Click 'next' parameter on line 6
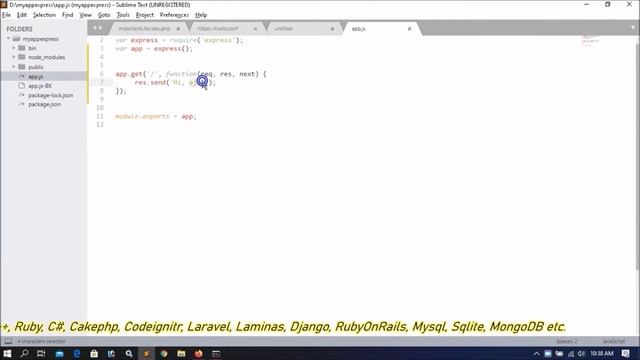 (247, 74)
